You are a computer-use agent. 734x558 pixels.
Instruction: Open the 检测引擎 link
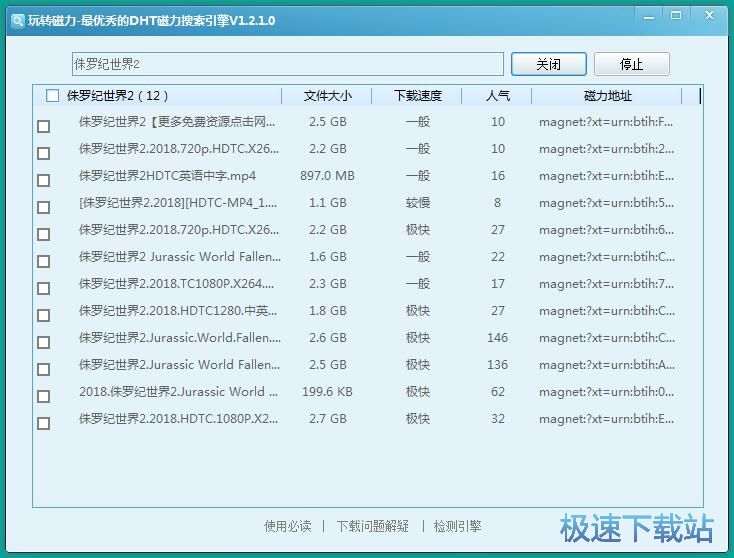457,525
